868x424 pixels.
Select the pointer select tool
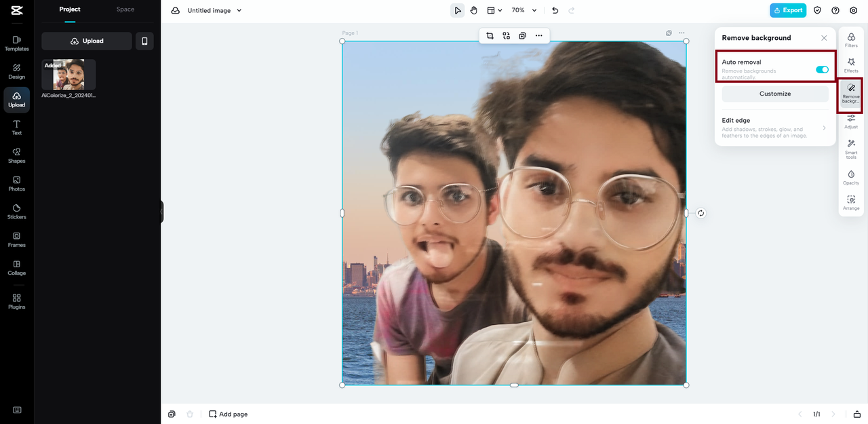tap(458, 10)
